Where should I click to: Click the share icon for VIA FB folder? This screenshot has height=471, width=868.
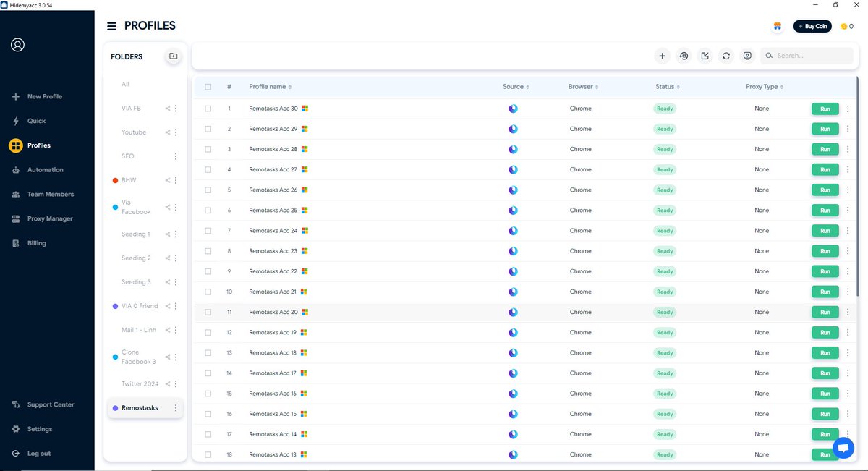coord(168,109)
